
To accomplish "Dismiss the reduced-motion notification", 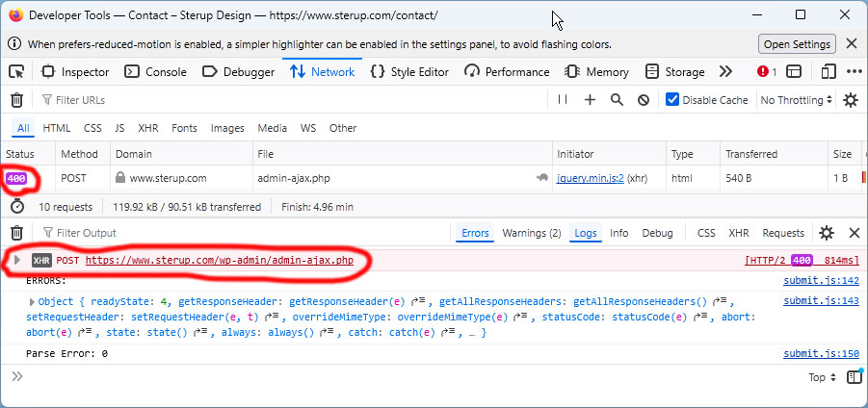I will coord(852,43).
